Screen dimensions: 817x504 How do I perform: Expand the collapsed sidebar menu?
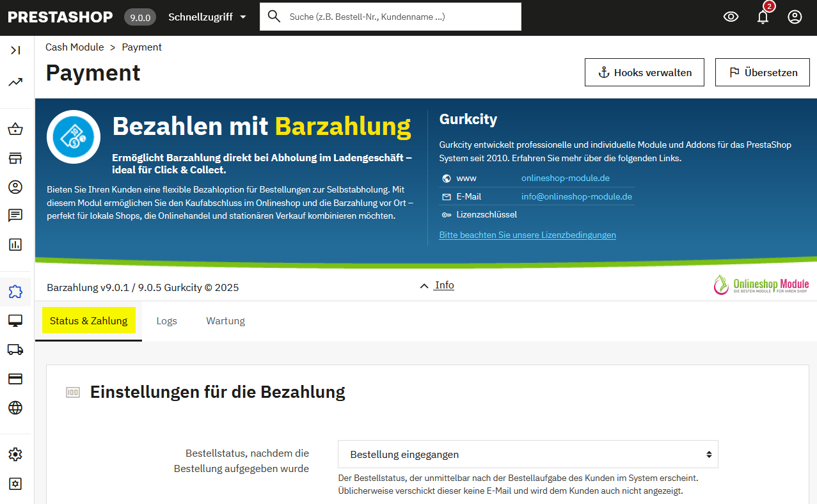(x=15, y=50)
